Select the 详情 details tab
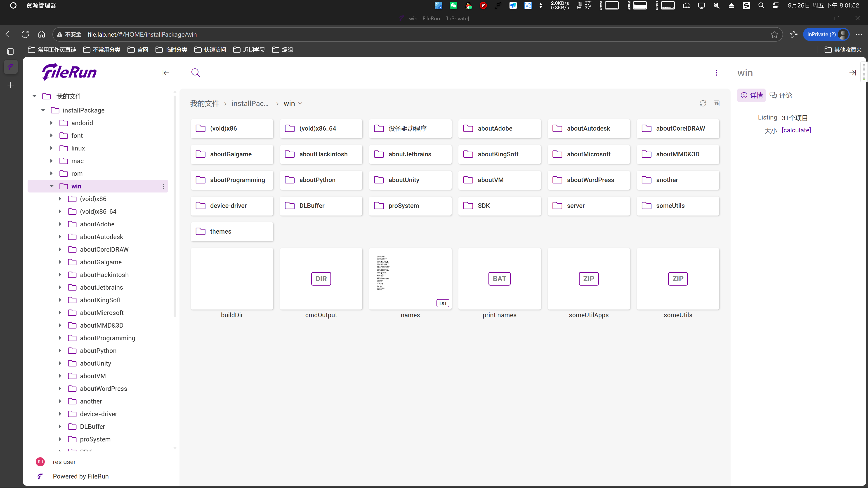The height and width of the screenshot is (488, 868). coord(752,95)
